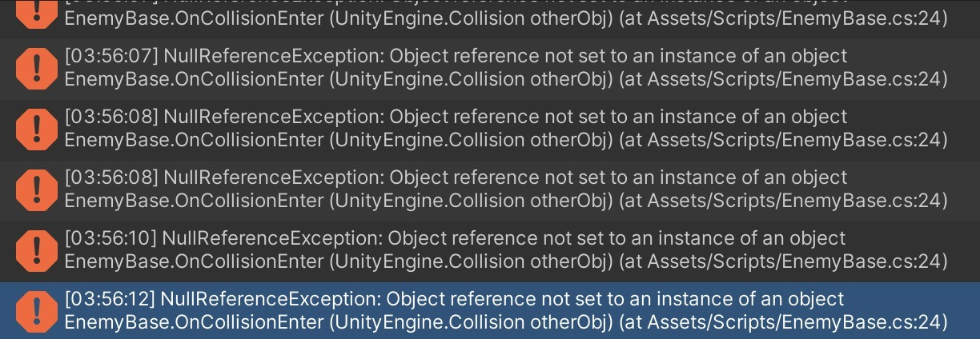Click the error icon beside the 03:56:10 log
Viewport: 980px width, 339px height.
36,250
